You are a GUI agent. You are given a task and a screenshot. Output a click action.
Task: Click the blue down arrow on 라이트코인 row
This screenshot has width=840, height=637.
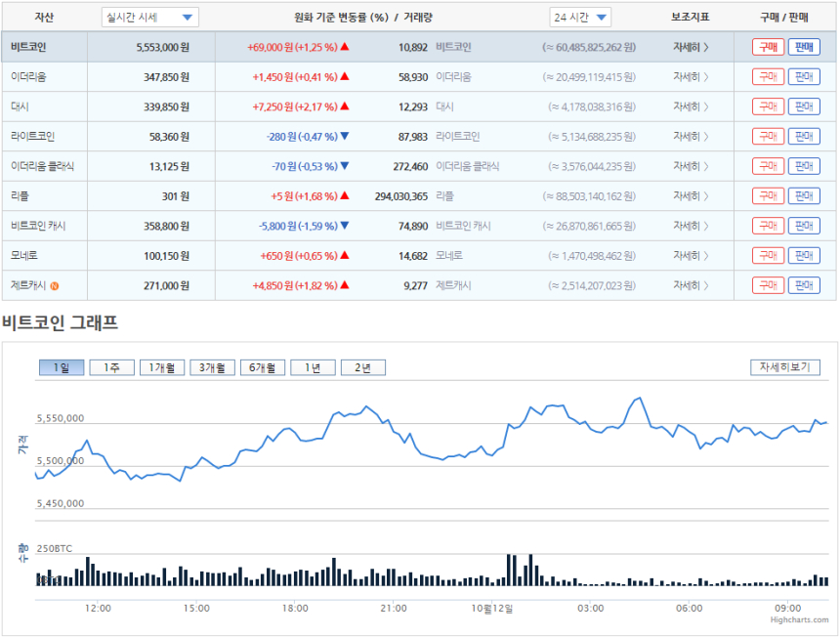[x=345, y=136]
